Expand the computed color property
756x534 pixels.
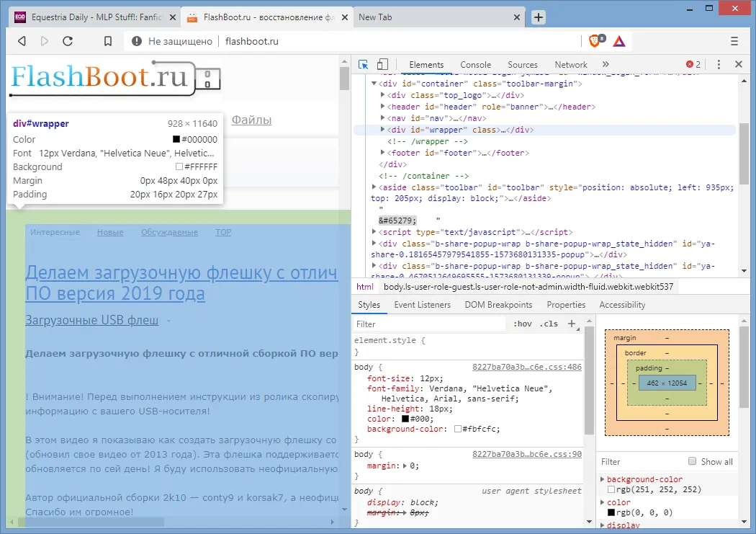click(x=602, y=502)
